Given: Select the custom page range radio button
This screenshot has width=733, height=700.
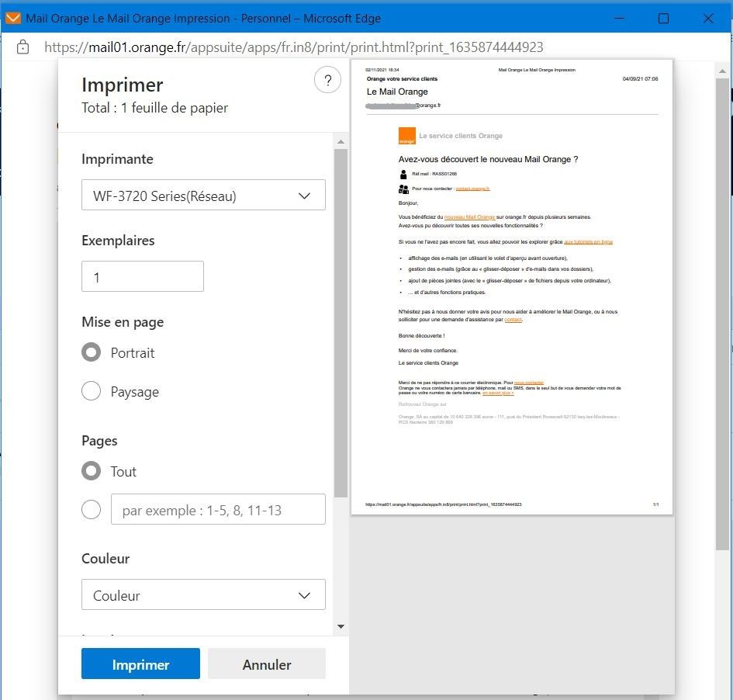Looking at the screenshot, I should click(x=91, y=509).
